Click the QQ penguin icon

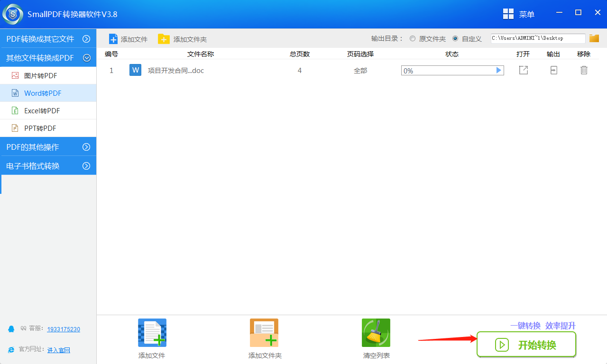coord(11,328)
